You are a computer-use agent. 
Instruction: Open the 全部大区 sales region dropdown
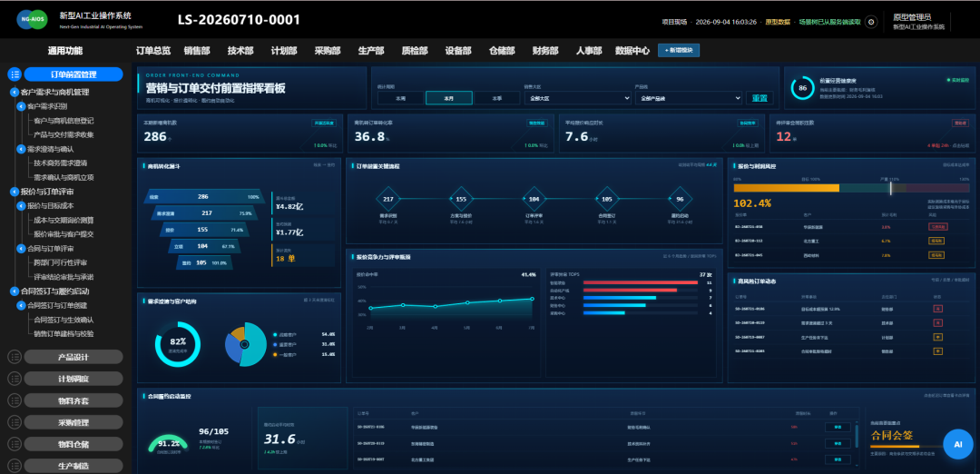click(577, 98)
